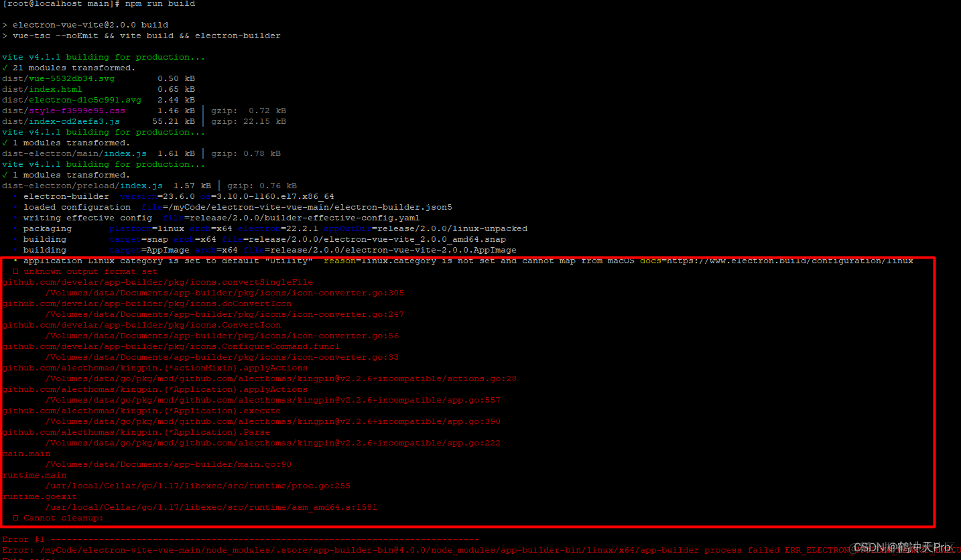
Task: Click the 'building target=AppImage' line
Action: [265, 250]
